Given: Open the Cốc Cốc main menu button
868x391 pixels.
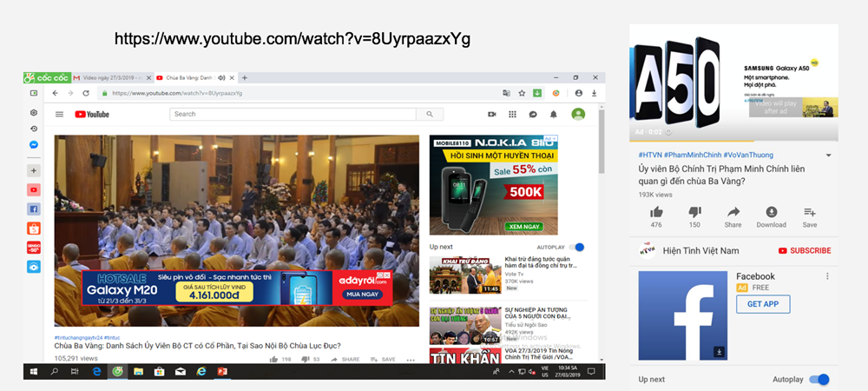Looking at the screenshot, I should [48, 77].
